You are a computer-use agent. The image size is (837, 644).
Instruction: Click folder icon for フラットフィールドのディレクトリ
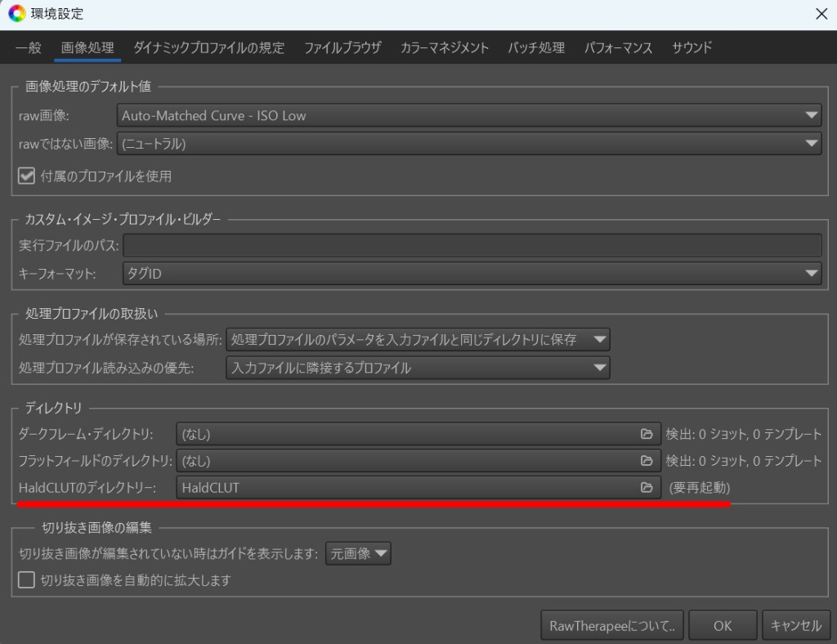pos(647,460)
